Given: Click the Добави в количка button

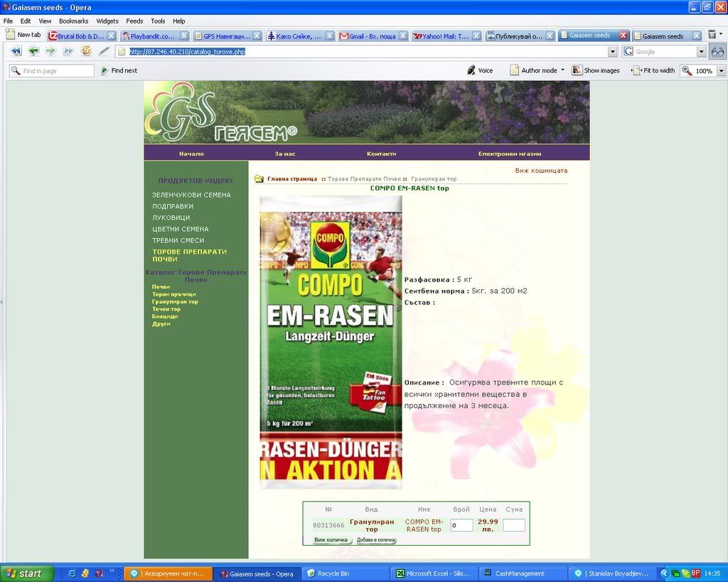Looking at the screenshot, I should 375,540.
